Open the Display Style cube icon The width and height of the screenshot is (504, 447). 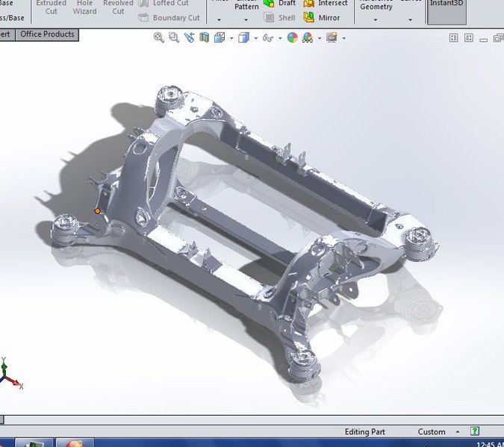[x=243, y=37]
